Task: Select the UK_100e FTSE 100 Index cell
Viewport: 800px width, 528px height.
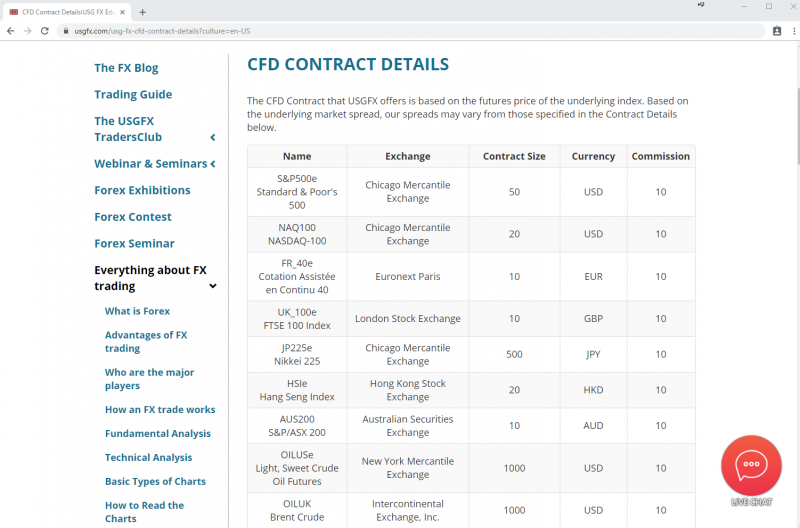Action: click(x=297, y=319)
